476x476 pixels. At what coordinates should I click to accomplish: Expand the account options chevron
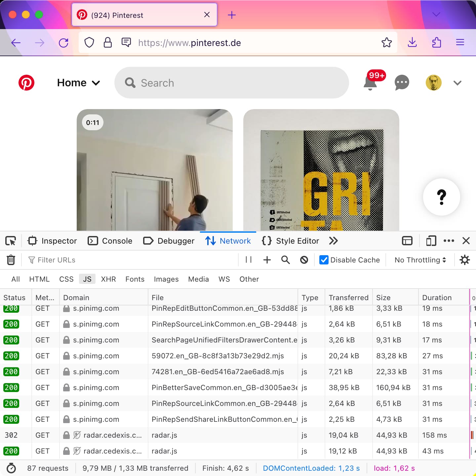tap(457, 83)
